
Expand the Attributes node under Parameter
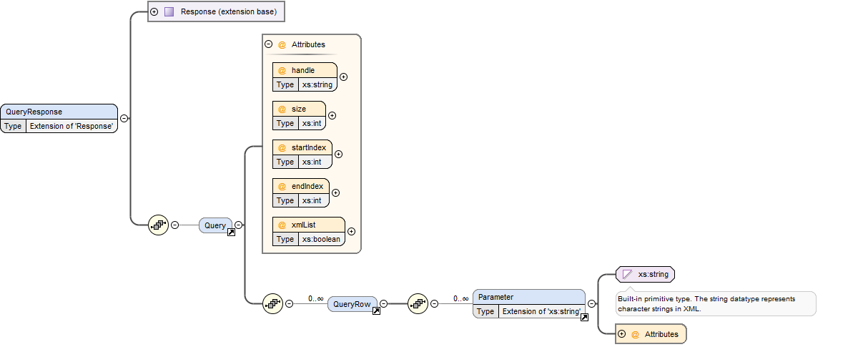[621, 334]
